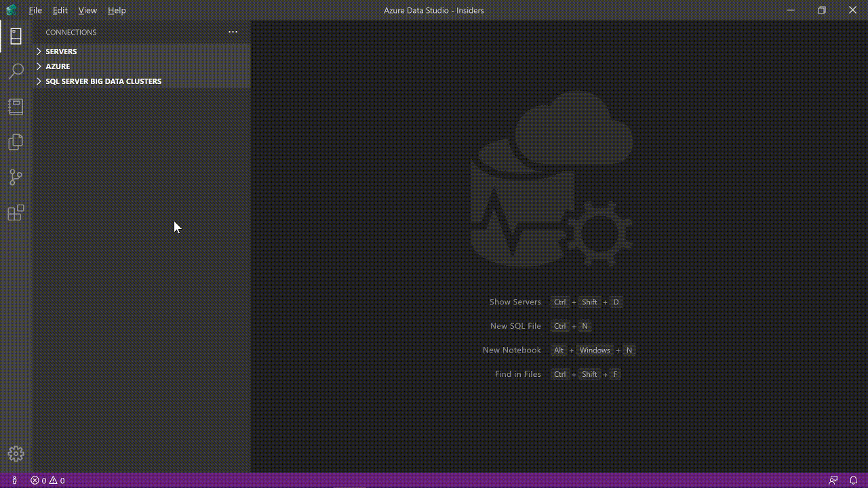The width and height of the screenshot is (868, 488).
Task: Open the notifications bell in the status bar
Action: pos(854,480)
